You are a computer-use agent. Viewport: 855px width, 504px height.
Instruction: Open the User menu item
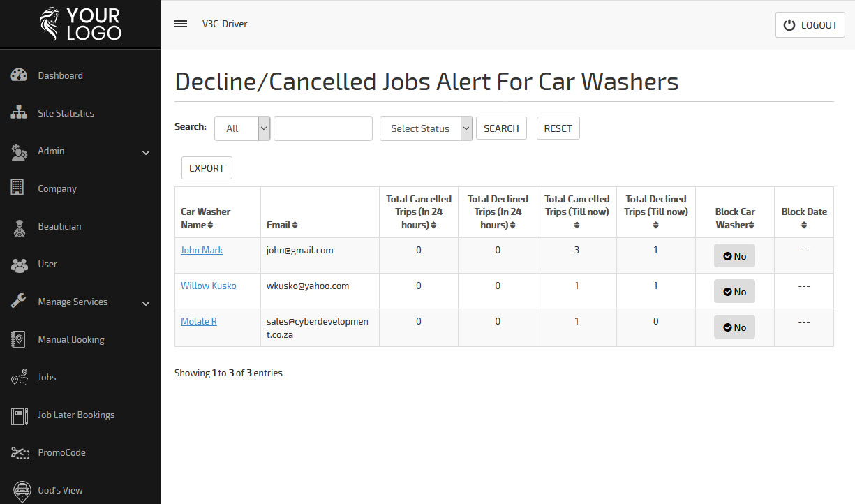tap(47, 264)
